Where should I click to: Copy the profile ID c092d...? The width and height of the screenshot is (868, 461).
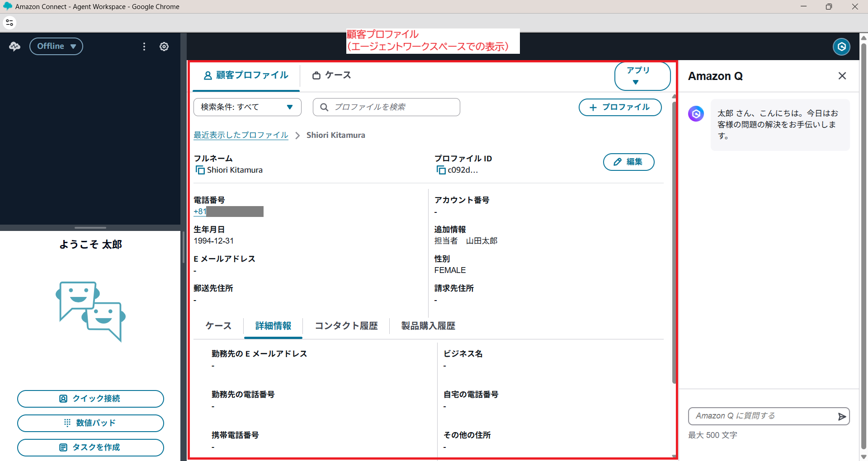coord(440,170)
